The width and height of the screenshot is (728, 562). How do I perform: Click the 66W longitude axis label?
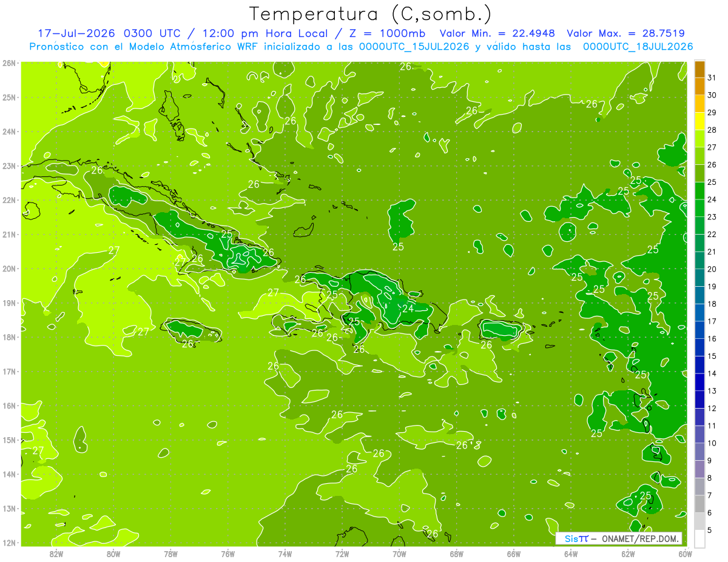[x=514, y=554]
